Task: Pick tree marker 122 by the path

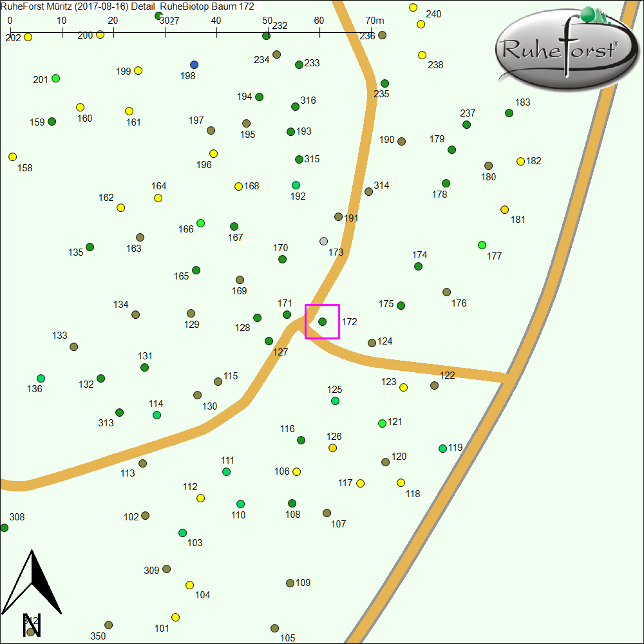Action: tap(435, 386)
